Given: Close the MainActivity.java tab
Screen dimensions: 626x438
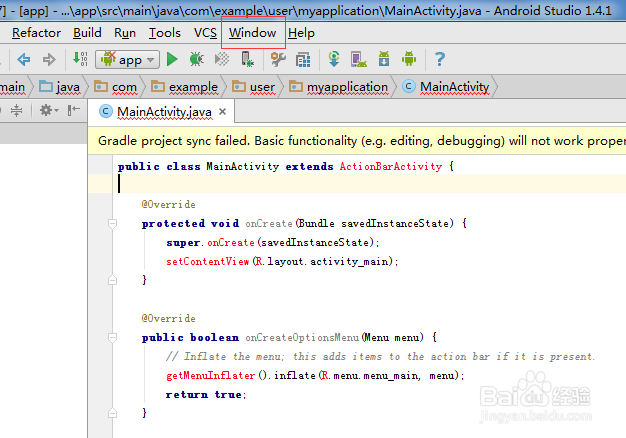Looking at the screenshot, I should click(223, 112).
